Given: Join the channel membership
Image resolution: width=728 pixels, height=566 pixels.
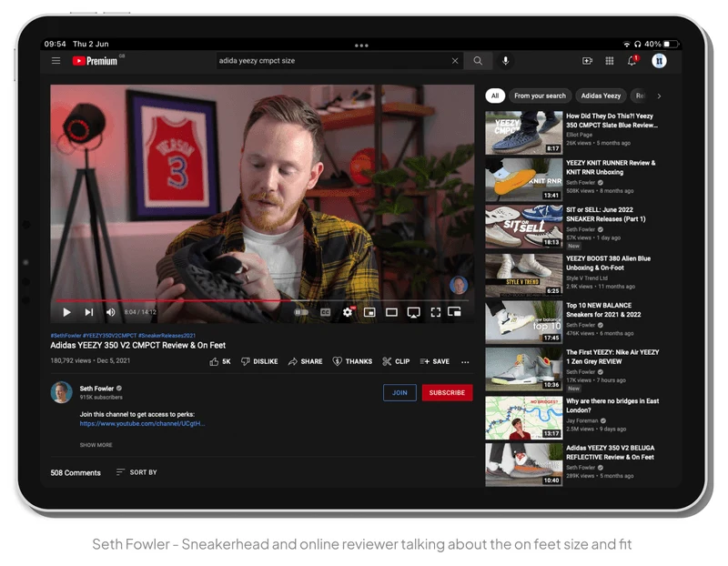Looking at the screenshot, I should tap(399, 393).
